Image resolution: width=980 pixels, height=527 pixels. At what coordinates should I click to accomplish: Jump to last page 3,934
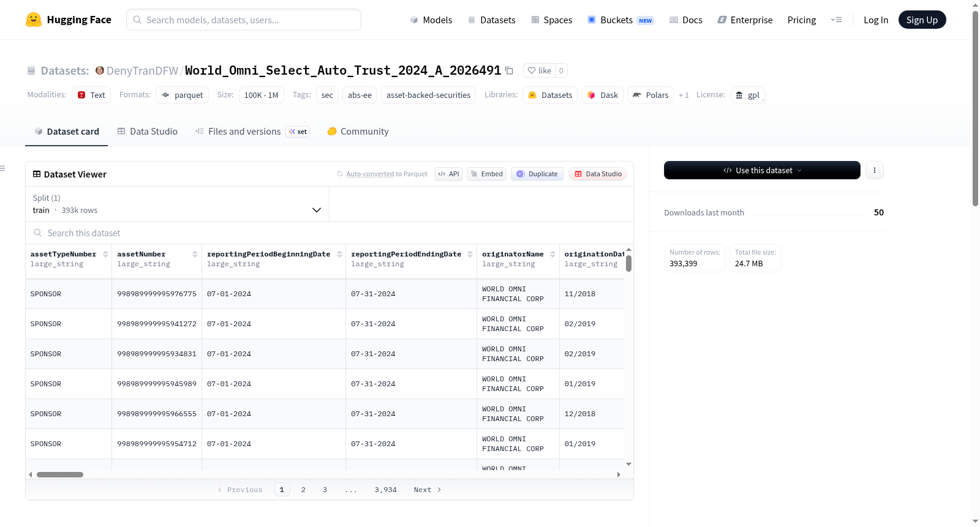tap(386, 490)
